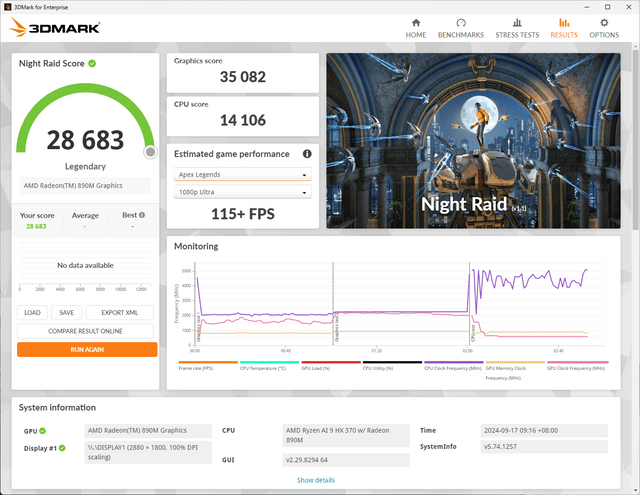Click the score gauge end knob
Screen dimensions: 640x495
point(150,152)
